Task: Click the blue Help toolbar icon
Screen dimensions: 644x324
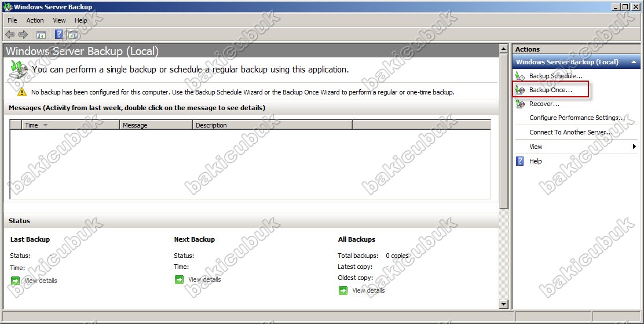Action: (x=58, y=35)
